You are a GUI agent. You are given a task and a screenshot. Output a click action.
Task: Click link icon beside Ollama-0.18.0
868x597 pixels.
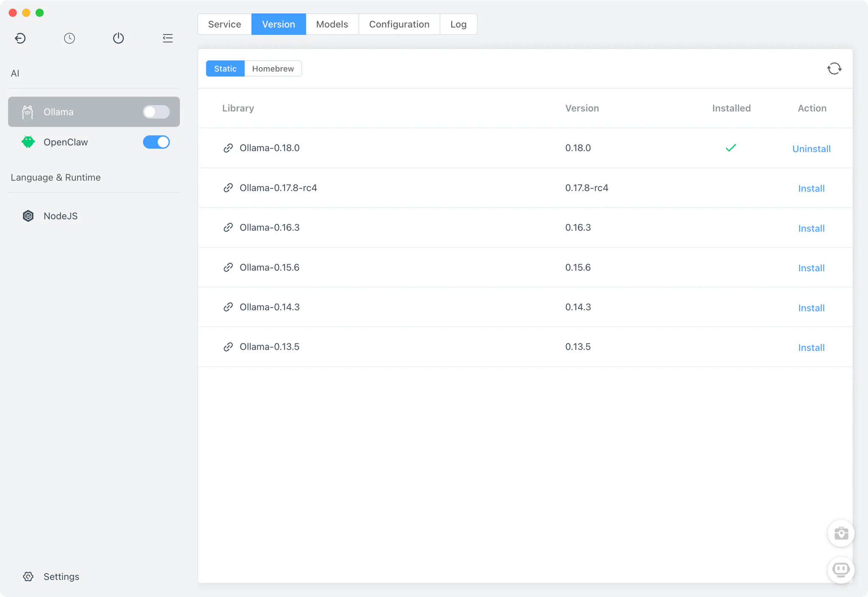coord(228,148)
